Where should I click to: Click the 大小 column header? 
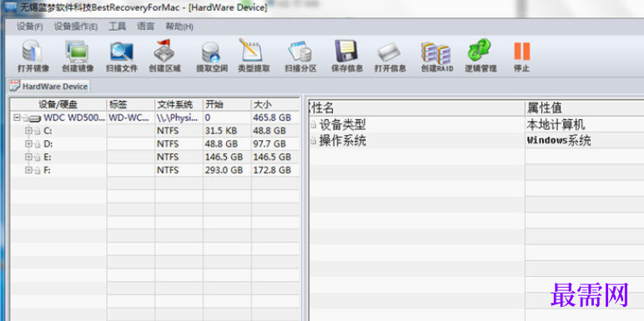(x=275, y=104)
